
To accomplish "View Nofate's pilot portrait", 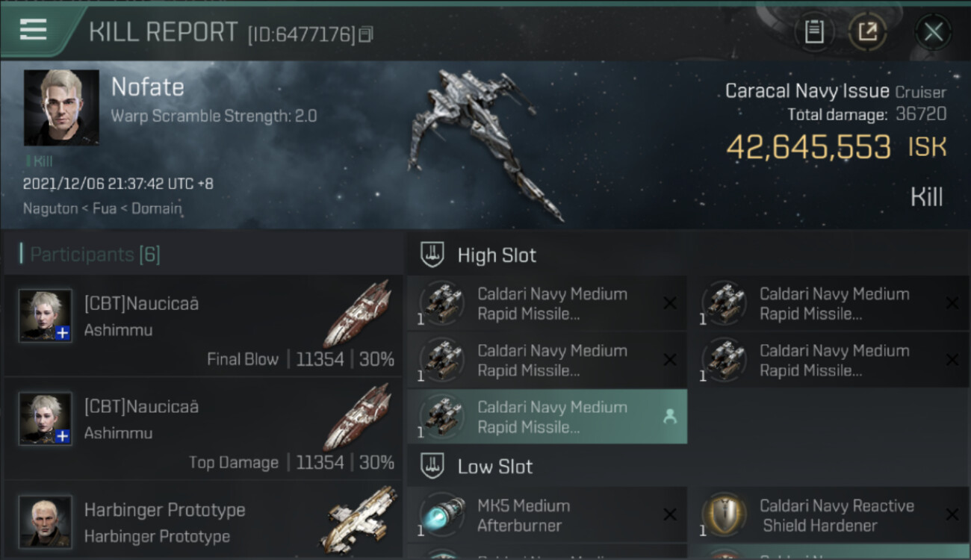I will pyautogui.click(x=61, y=108).
